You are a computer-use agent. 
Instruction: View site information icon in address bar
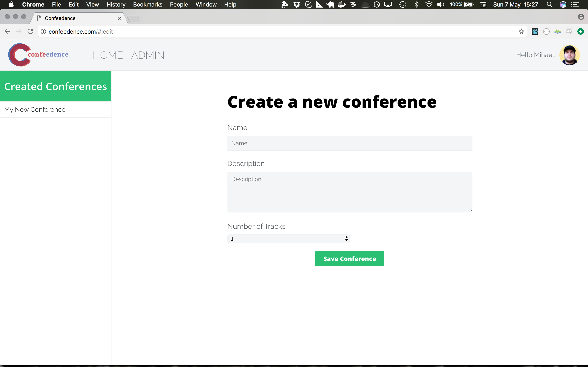coord(43,32)
